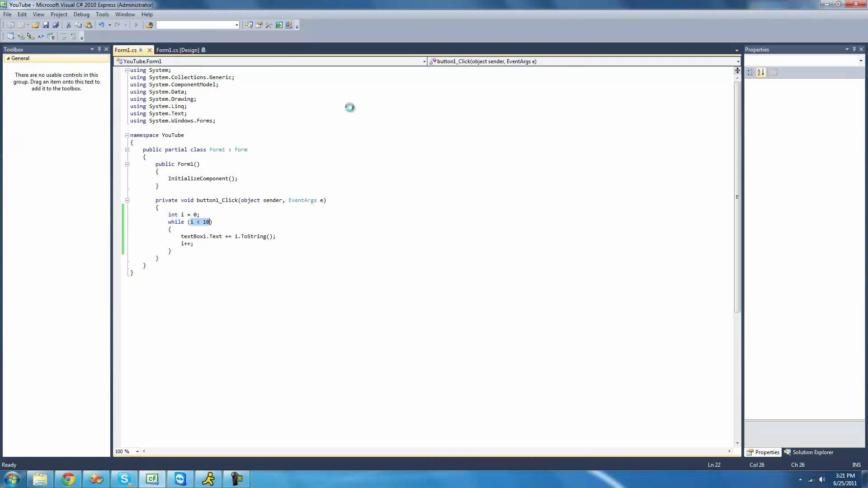868x488 pixels.
Task: Collapse the General group in Toolbox
Action: (8, 58)
